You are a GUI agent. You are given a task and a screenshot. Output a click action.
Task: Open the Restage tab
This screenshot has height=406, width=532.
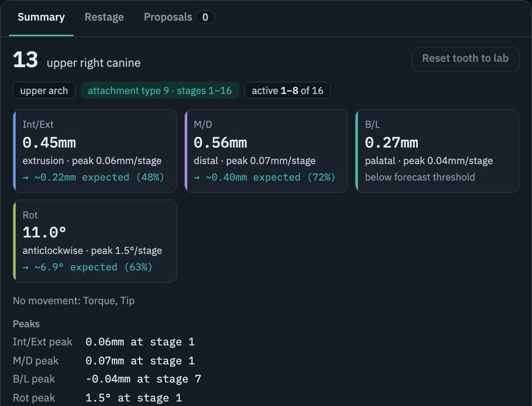tap(104, 17)
